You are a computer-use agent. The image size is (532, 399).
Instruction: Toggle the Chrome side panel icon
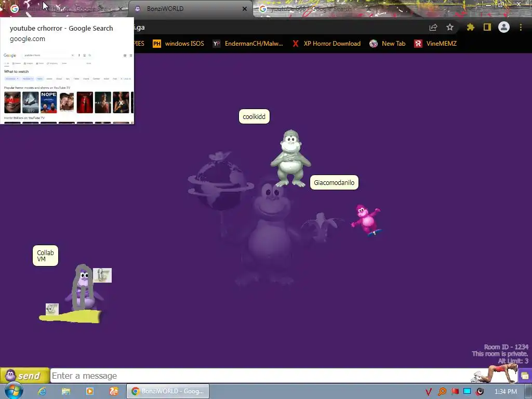point(487,27)
